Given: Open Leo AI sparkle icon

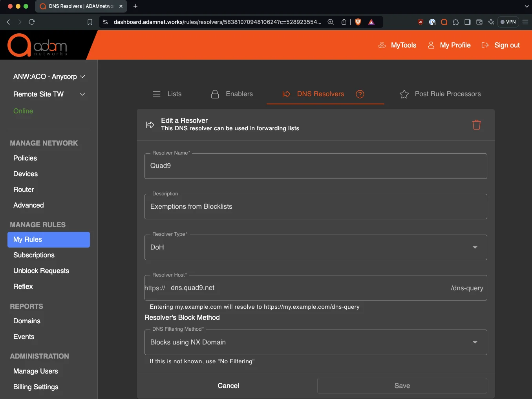Looking at the screenshot, I should 491,22.
